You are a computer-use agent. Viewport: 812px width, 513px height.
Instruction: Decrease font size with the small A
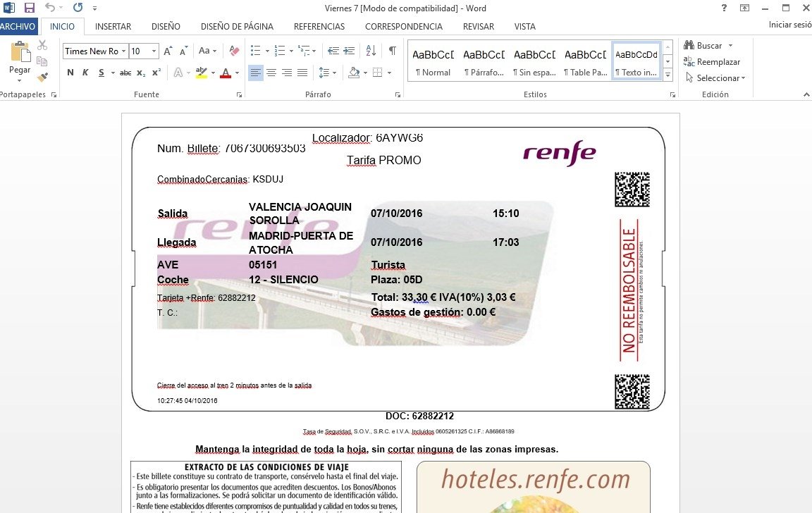coord(183,51)
